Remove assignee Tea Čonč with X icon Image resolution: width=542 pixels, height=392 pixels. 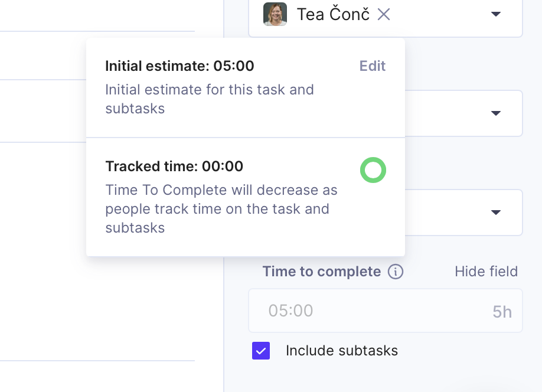384,15
